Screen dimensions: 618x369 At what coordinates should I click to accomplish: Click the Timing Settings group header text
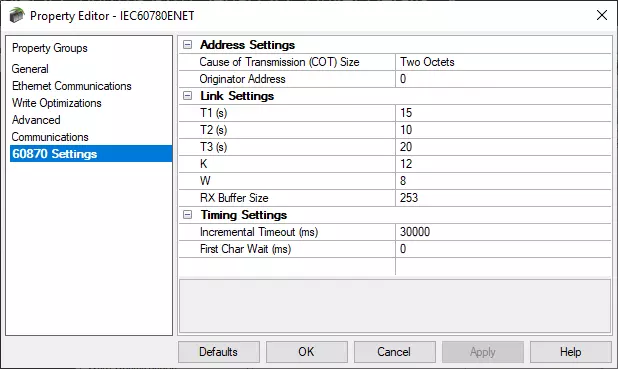244,215
